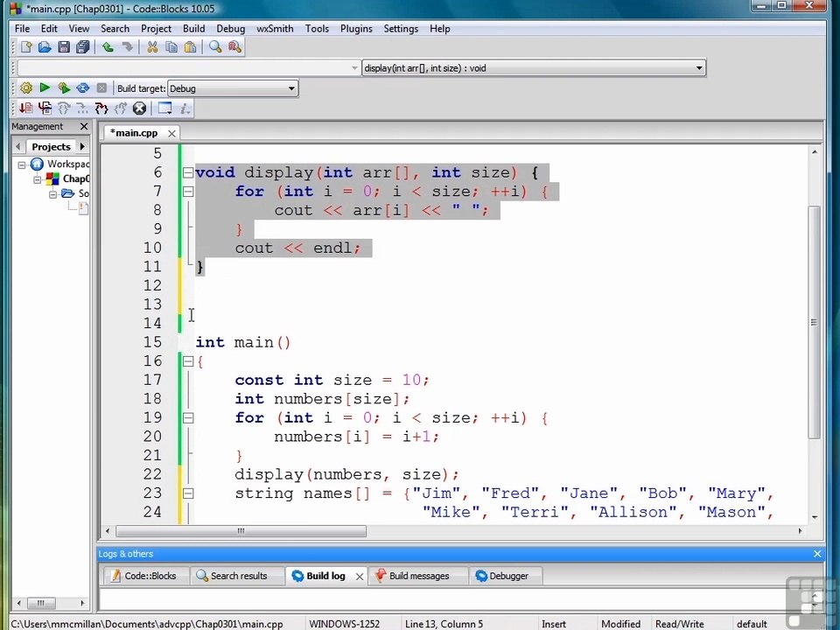Open the Debugging windows icon
Screen dimensions: 840x630
[x=164, y=108]
